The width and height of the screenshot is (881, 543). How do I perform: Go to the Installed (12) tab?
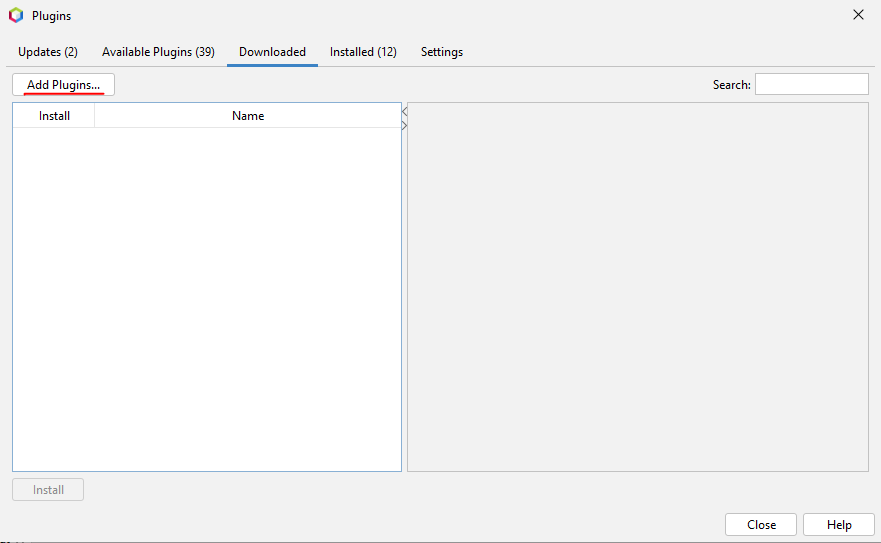point(363,52)
